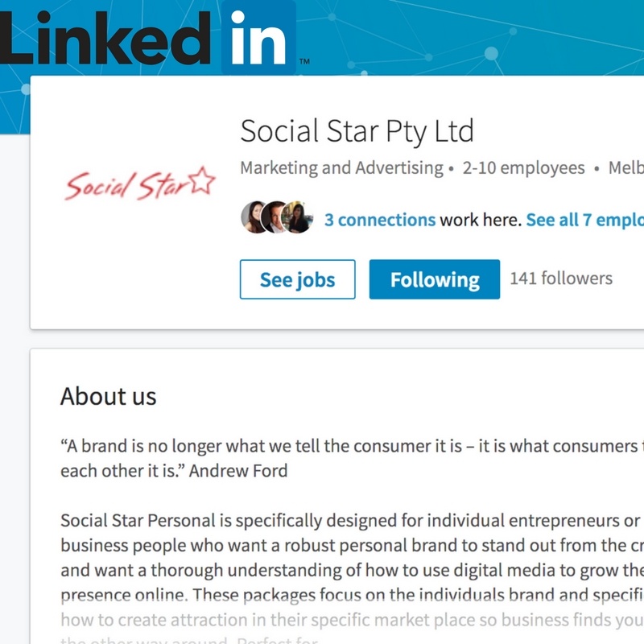644x644 pixels.
Task: Click the star outline in Social Star logo
Action: [201, 184]
